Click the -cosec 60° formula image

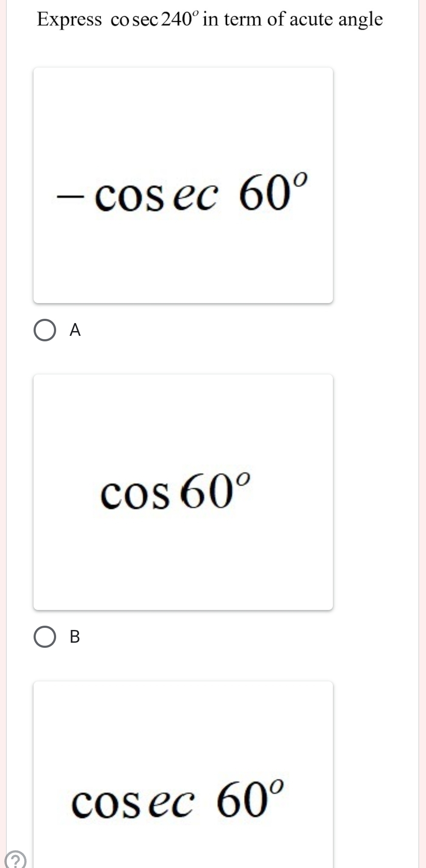183,196
